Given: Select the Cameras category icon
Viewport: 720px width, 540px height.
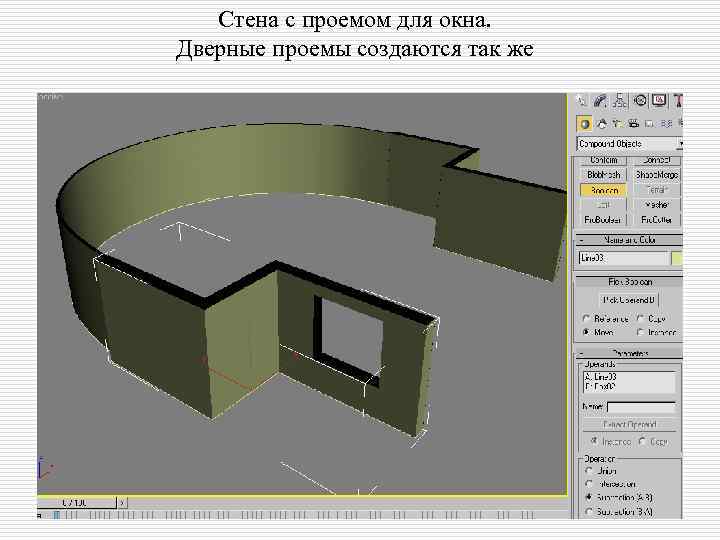Looking at the screenshot, I should click(634, 124).
